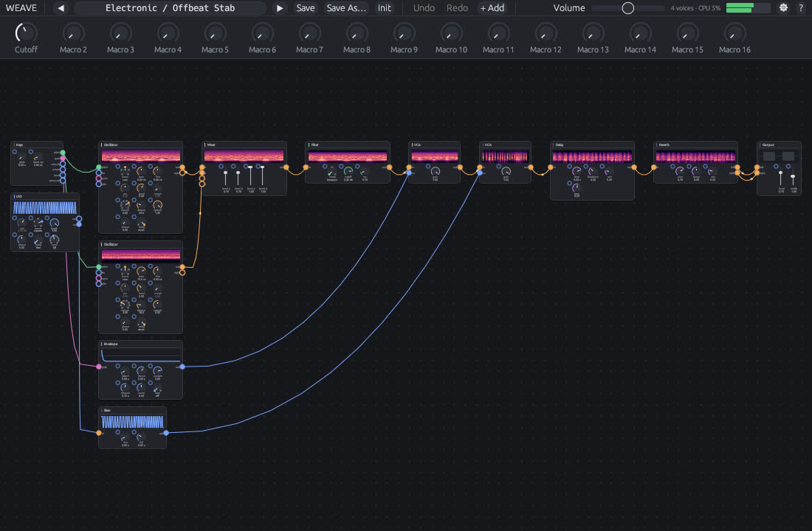Click the Slew node fall knob

(x=141, y=437)
